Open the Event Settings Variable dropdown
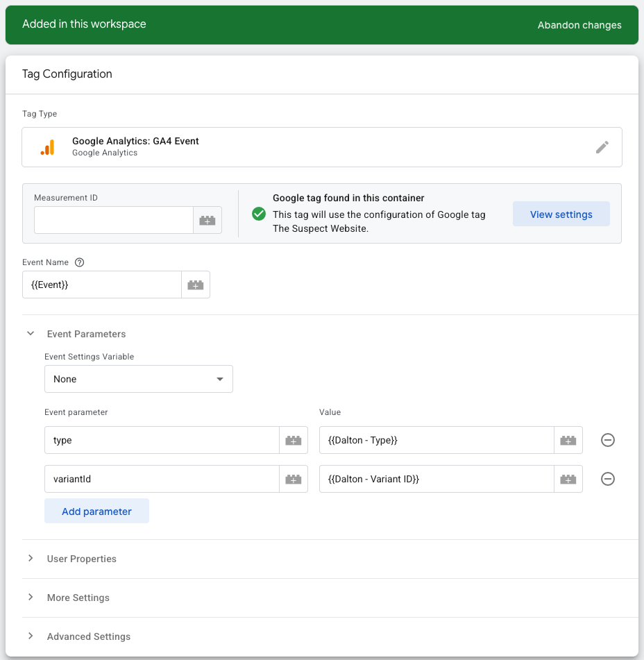Viewport: 644px width, 660px height. coord(139,379)
